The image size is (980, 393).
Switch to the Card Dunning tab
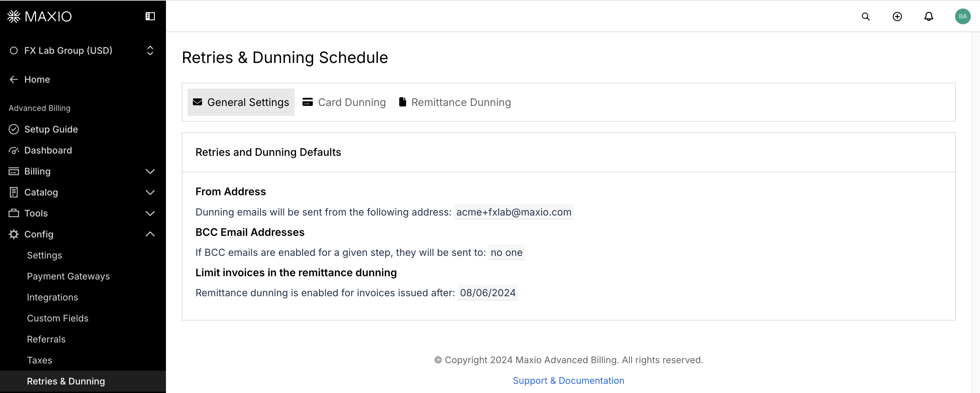coord(344,102)
